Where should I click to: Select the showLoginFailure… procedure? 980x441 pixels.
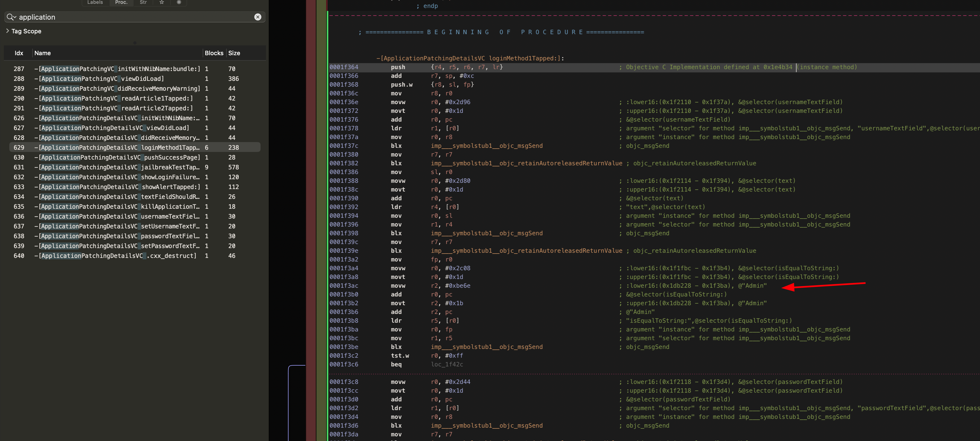pyautogui.click(x=135, y=177)
